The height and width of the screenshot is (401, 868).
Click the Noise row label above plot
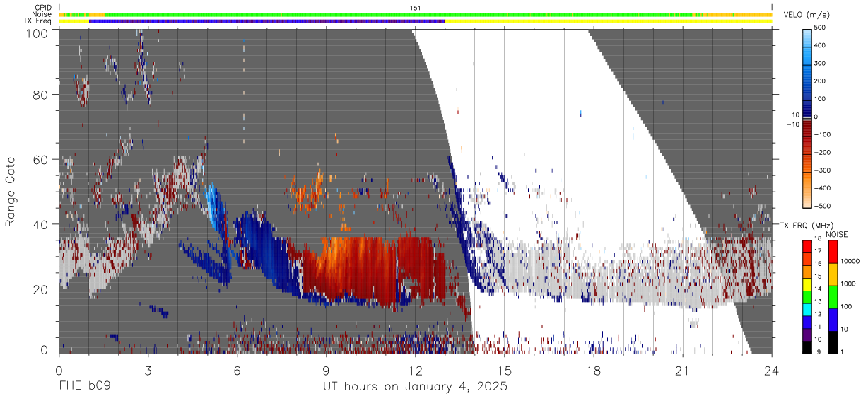pyautogui.click(x=42, y=14)
